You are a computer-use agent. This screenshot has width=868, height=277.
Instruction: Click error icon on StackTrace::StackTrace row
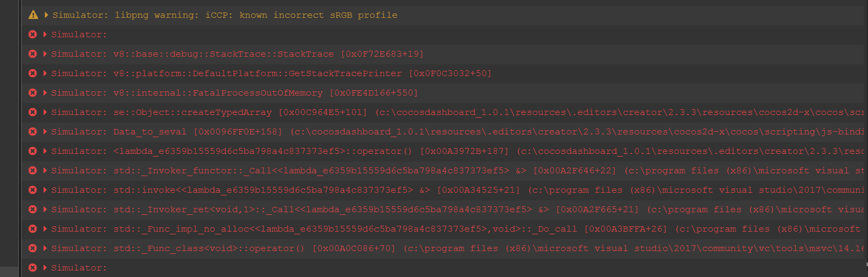[x=33, y=54]
